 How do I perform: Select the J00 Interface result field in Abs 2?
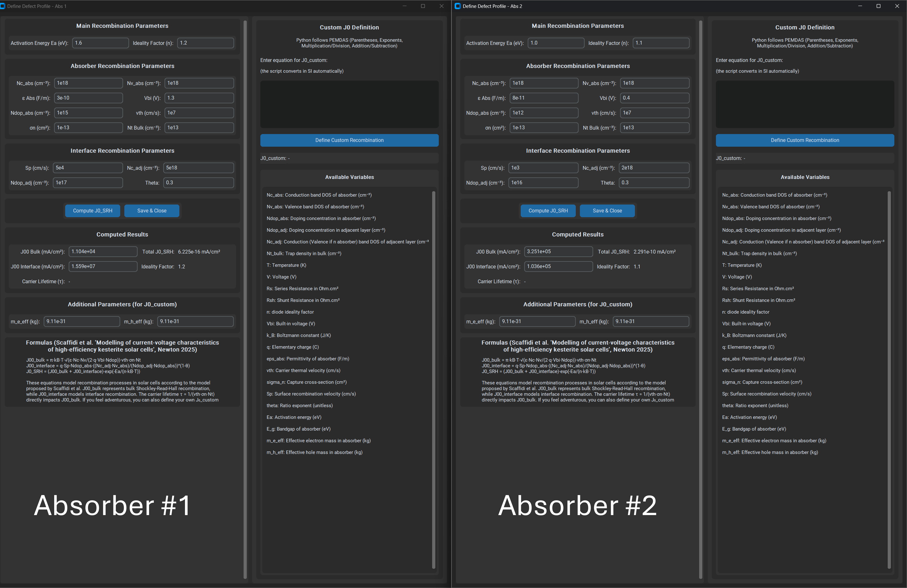tap(558, 266)
